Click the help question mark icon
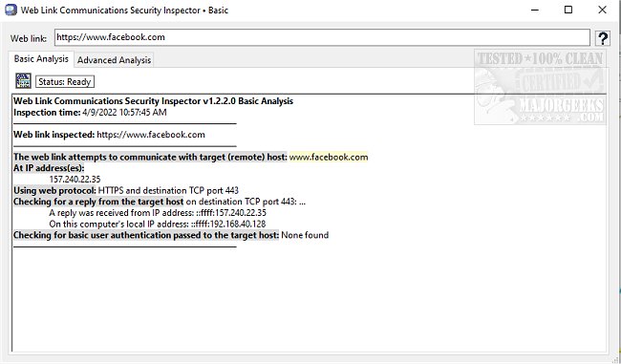 click(603, 38)
